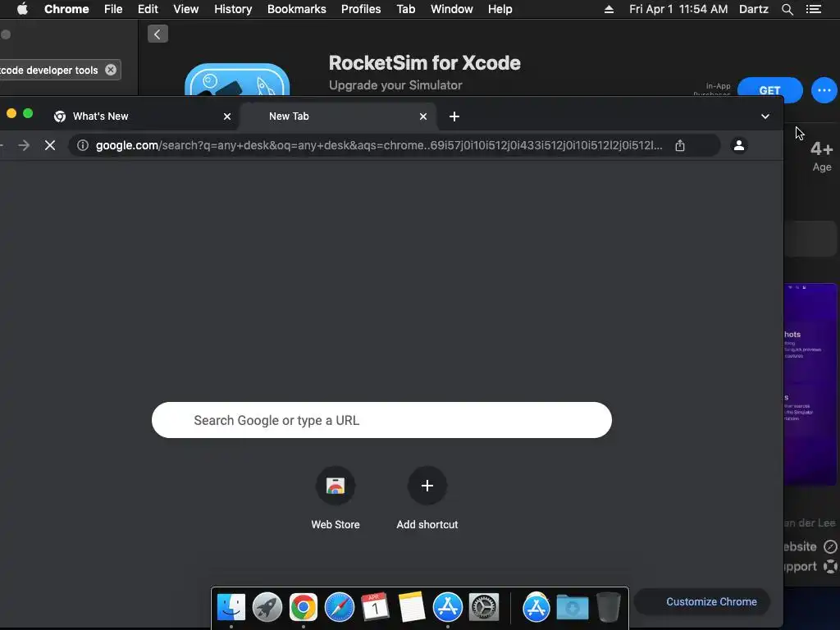Open Safari from the Dock
840x630 pixels.
[x=340, y=608]
